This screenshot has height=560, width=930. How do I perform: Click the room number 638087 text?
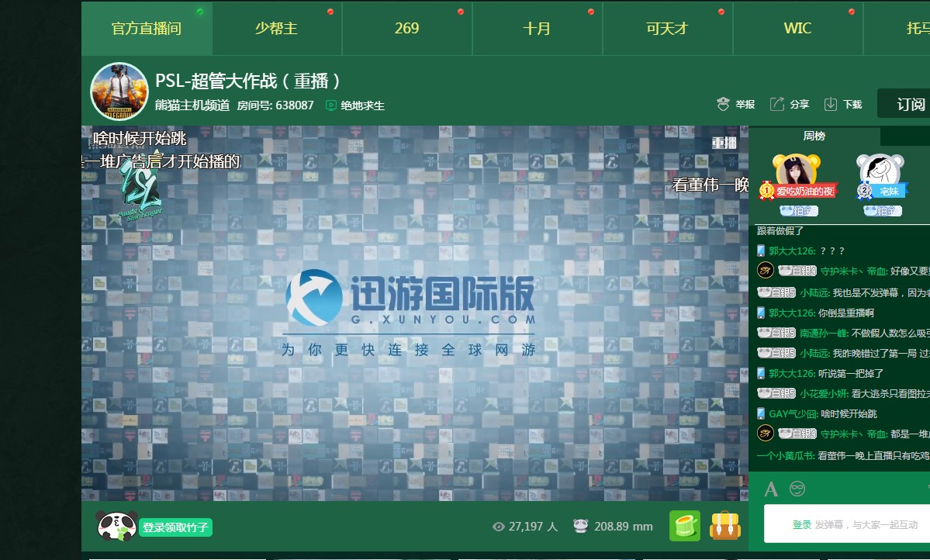275,105
